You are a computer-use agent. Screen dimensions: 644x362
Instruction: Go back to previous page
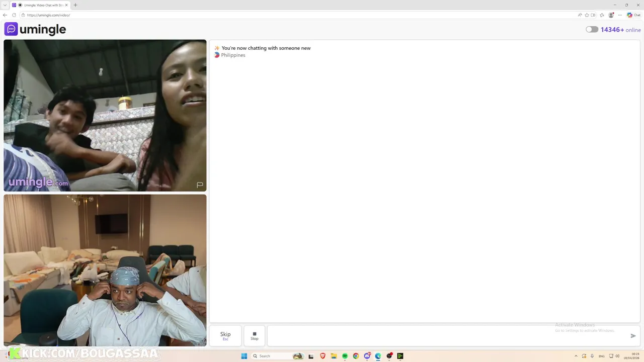pyautogui.click(x=5, y=15)
